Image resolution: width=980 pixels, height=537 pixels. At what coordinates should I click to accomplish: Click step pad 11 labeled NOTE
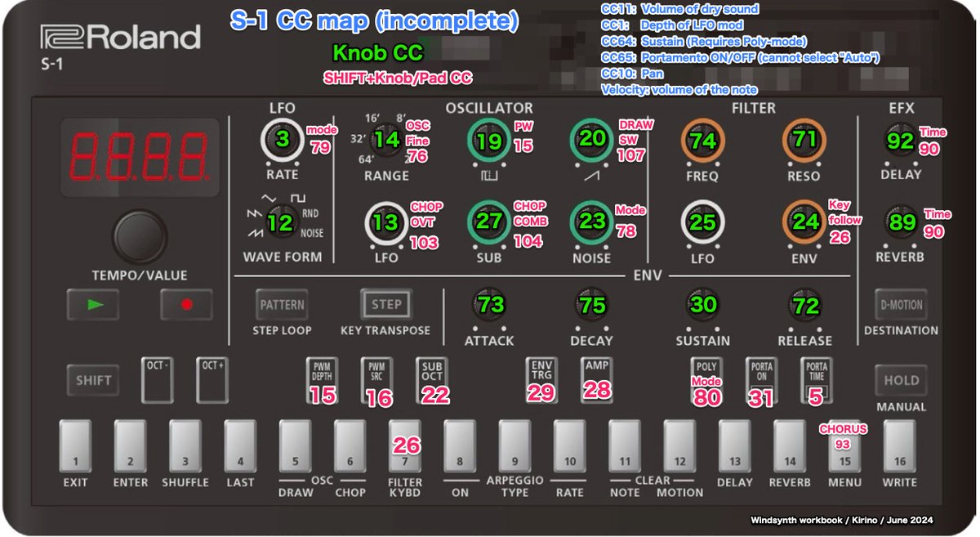tap(624, 445)
